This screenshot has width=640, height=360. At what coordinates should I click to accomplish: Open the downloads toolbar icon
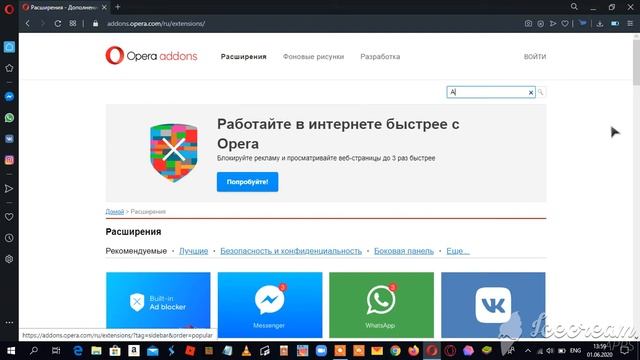(600, 24)
